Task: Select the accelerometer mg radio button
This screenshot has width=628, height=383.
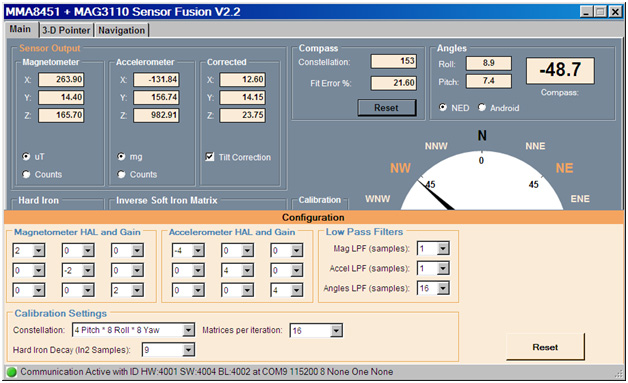Action: tap(121, 156)
